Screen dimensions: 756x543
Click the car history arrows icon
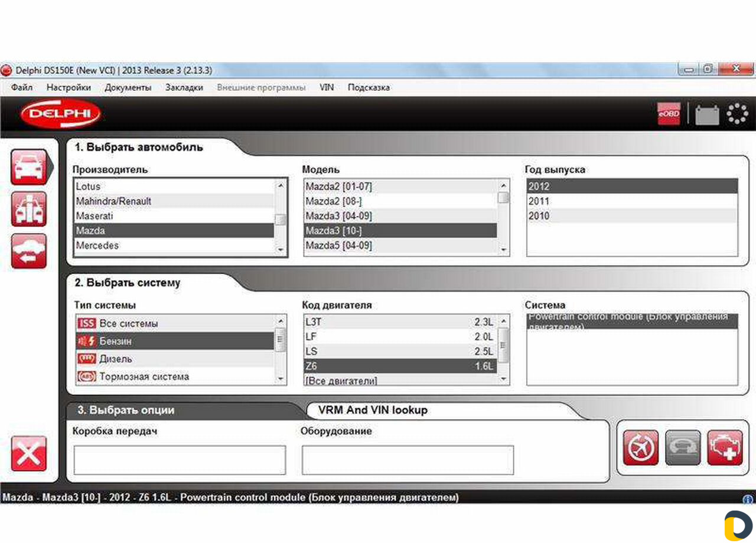(x=29, y=251)
